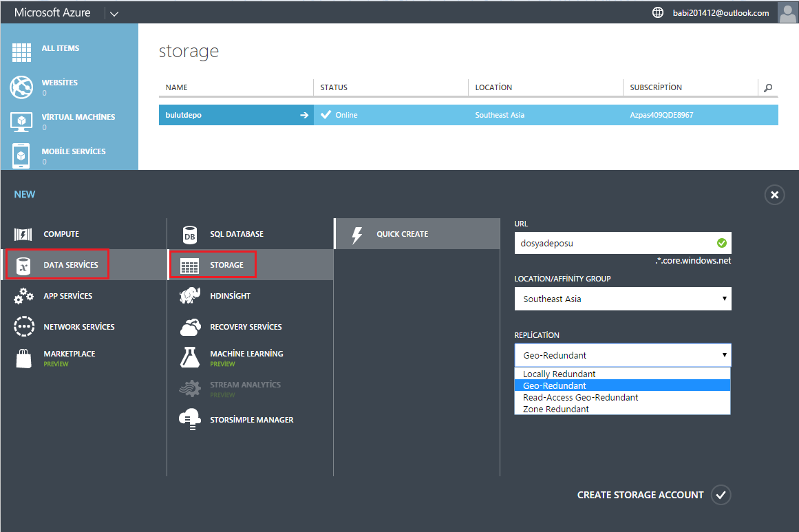Click the create storage account checkmark
Viewport: 799px width, 532px height.
point(721,495)
